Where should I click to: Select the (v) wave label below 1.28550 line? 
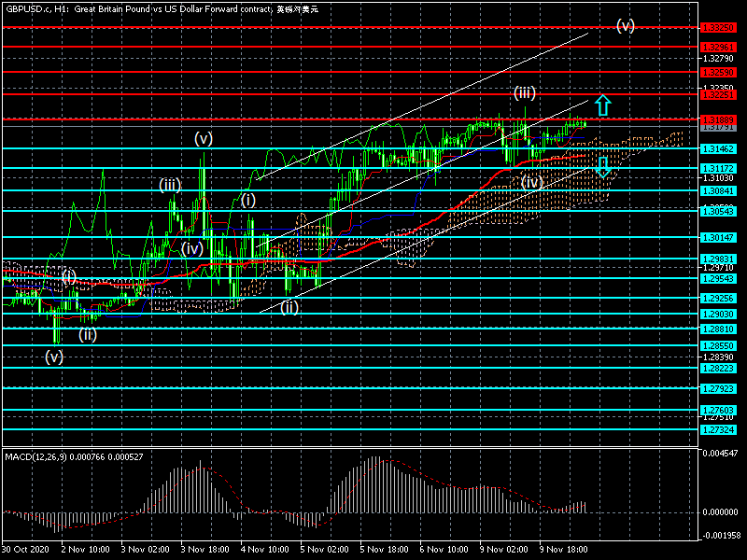(54, 357)
